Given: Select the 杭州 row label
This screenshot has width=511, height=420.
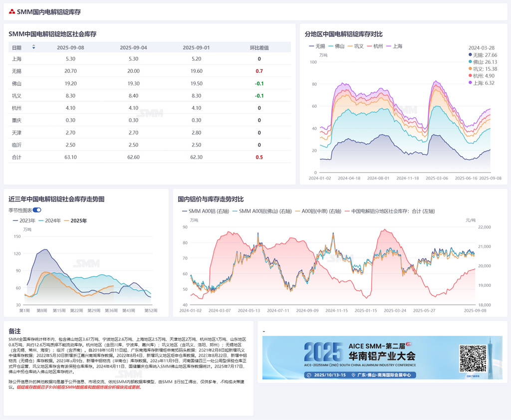Looking at the screenshot, I should click(x=16, y=108).
